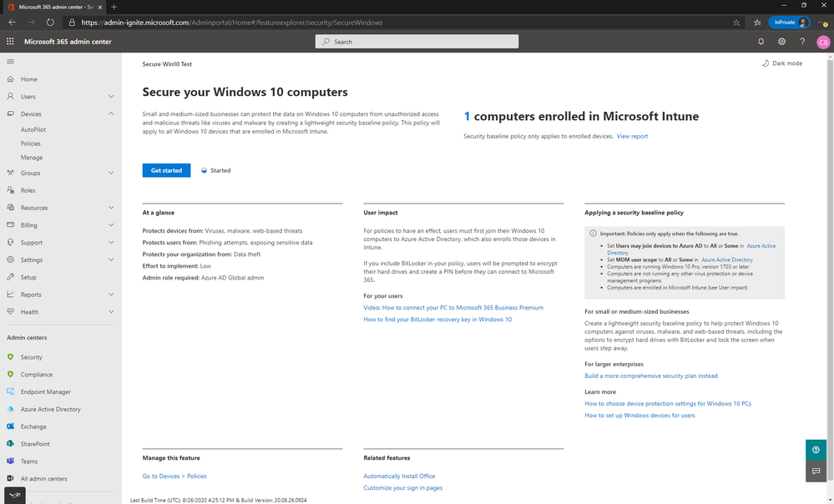Open the View report link
Screen dimensions: 834x504
point(632,136)
